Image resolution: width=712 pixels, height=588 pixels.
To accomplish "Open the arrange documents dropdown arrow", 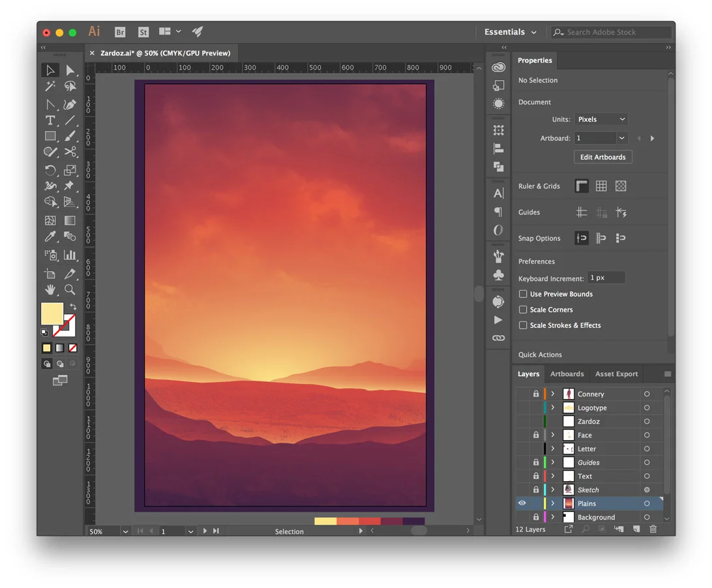I will click(179, 31).
